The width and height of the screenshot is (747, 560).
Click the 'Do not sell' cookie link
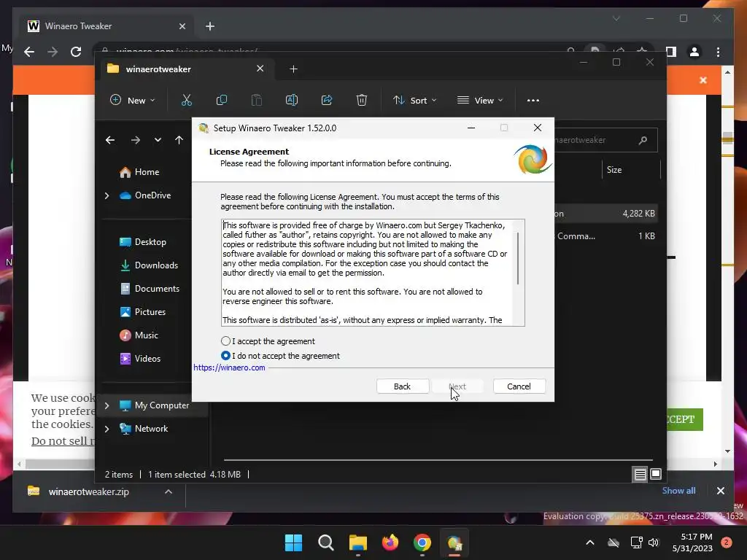[63, 441]
